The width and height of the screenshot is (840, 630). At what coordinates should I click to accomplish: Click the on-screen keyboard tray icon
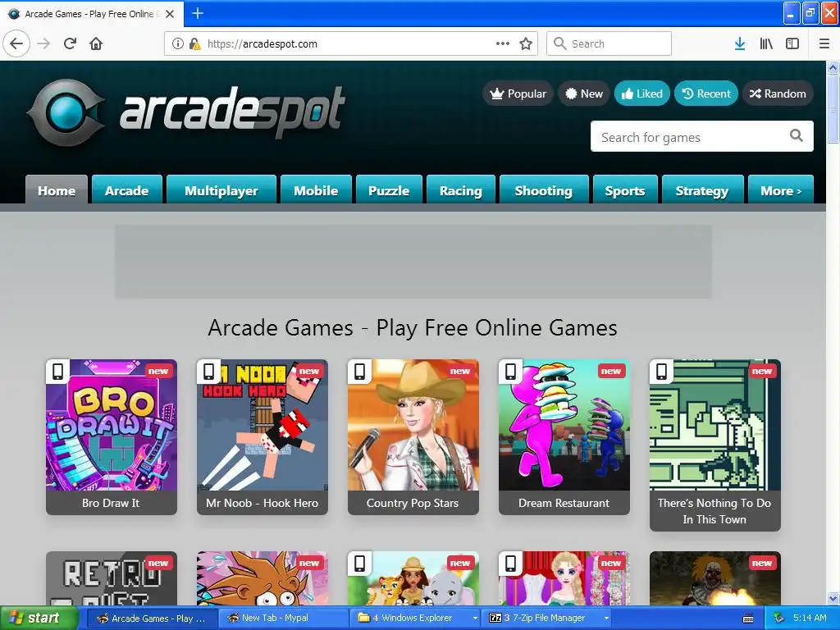pyautogui.click(x=748, y=619)
